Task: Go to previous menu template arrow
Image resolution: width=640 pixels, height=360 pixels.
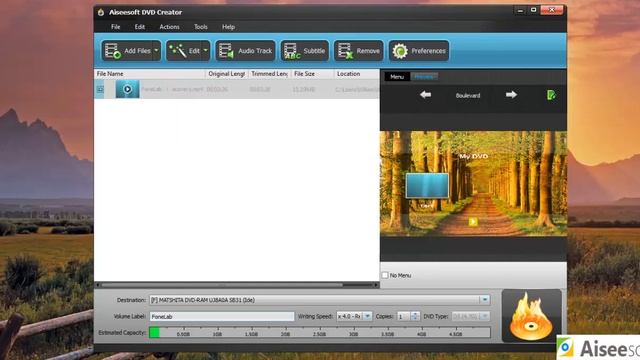Action: [425, 95]
